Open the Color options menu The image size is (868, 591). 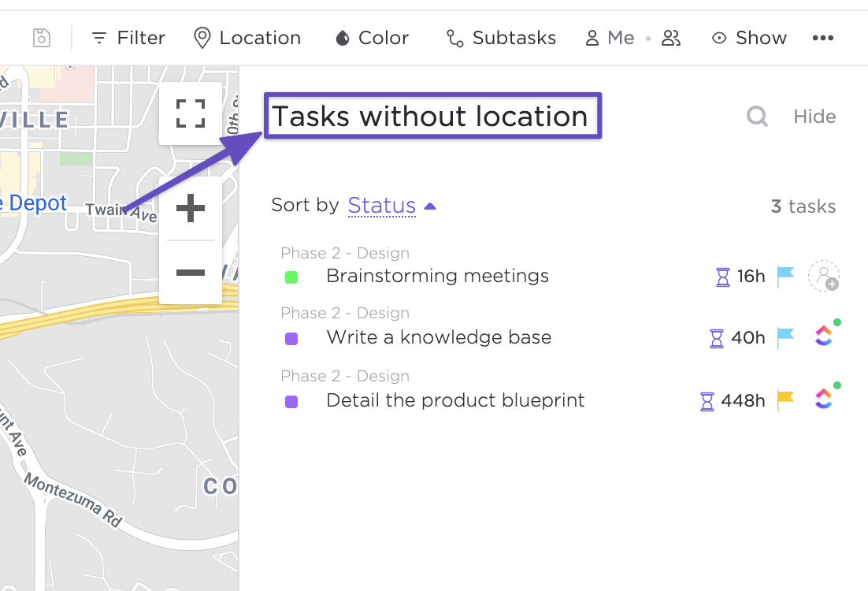pos(372,38)
